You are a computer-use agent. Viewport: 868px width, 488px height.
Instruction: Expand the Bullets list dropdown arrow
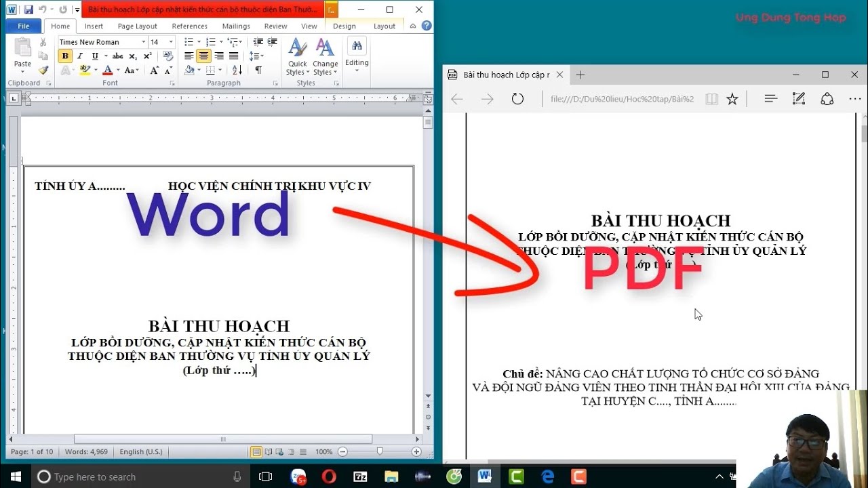click(199, 42)
